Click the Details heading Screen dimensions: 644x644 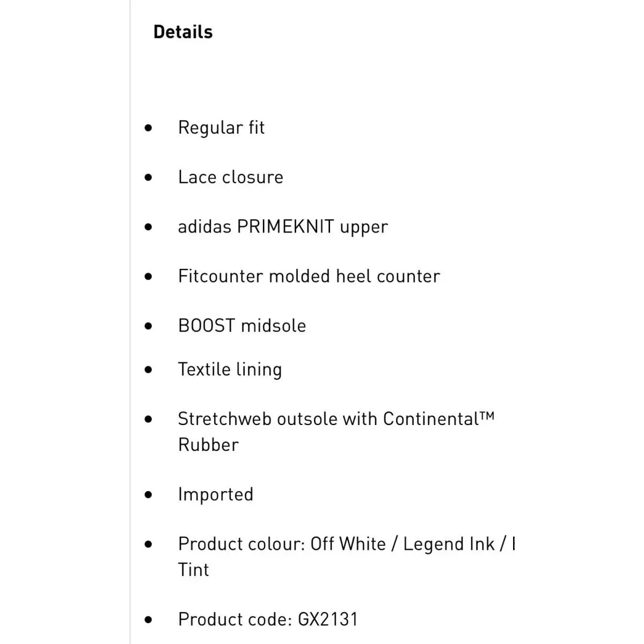pos(183,32)
